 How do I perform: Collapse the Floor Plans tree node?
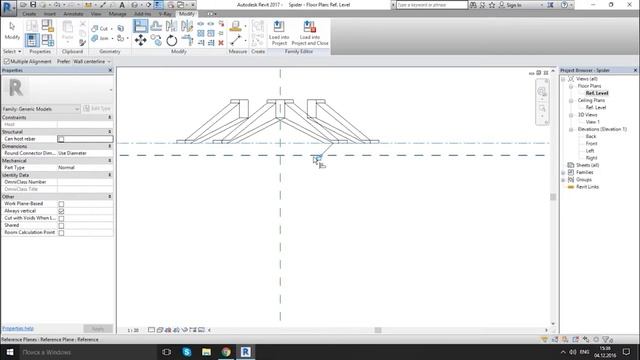click(571, 86)
